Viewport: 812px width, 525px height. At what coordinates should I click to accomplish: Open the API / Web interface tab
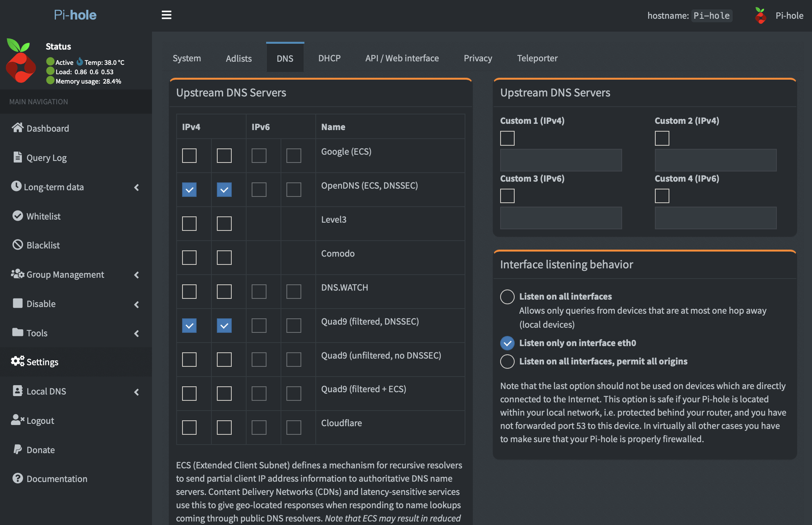402,58
